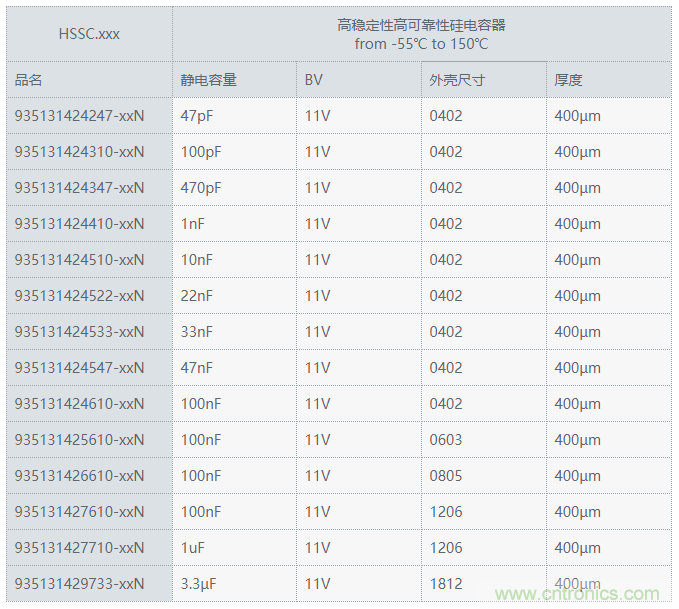The width and height of the screenshot is (679, 609).
Task: Click part number 935131427710-xxN
Action: coord(79,548)
